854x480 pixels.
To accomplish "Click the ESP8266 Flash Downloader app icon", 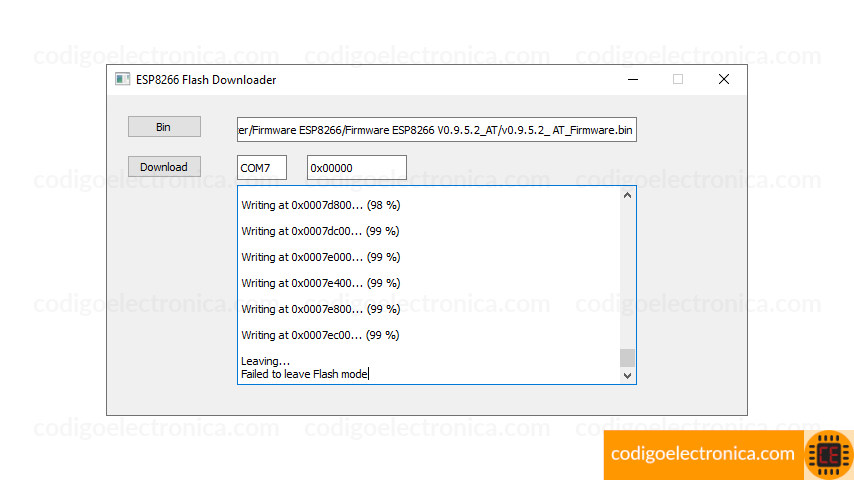I will point(123,80).
